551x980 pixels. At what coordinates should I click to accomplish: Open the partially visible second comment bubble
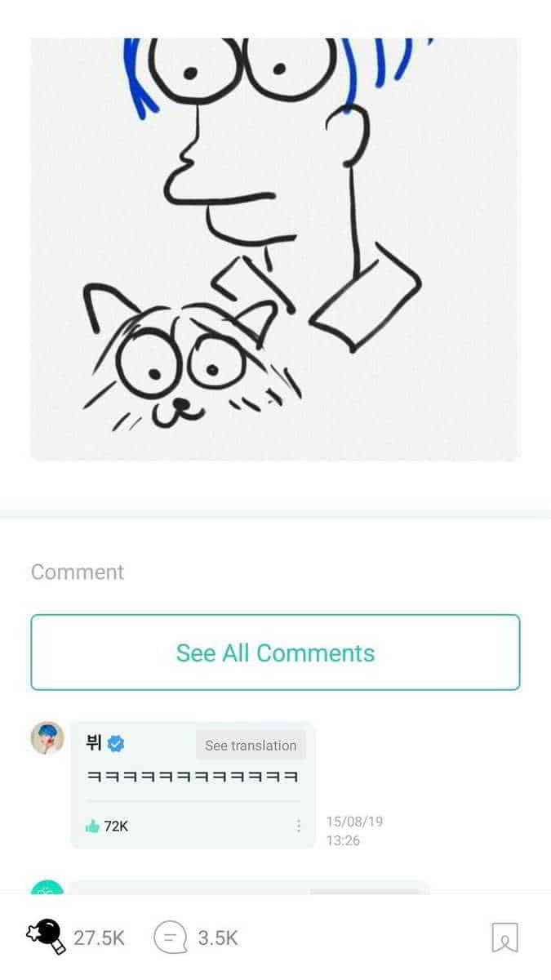coord(249,886)
